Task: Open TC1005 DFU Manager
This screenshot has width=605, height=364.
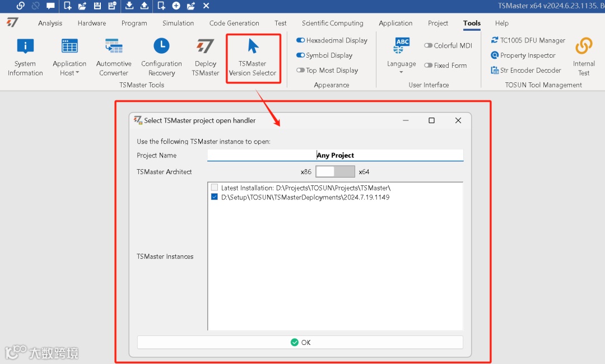Action: coord(528,40)
